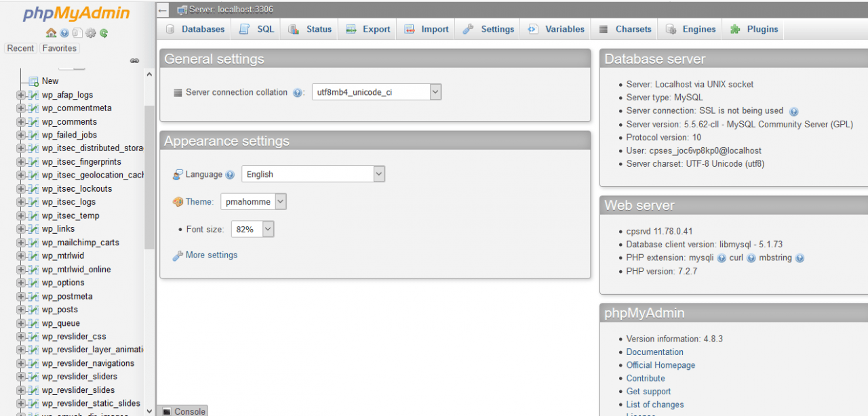Click the table icon beside wp_itsec_fingerprints
This screenshot has height=416, width=868.
coord(33,162)
